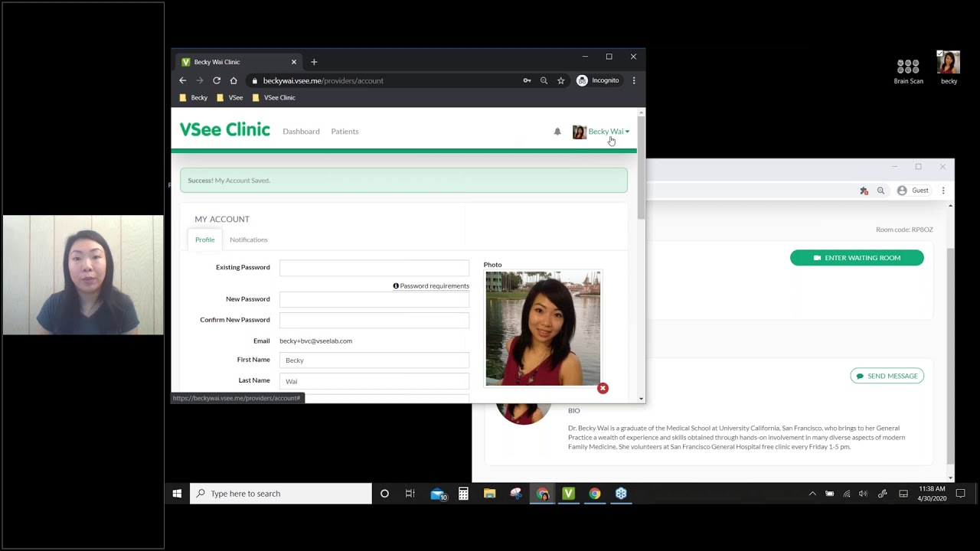980x551 pixels.
Task: Go back in Incognito browser
Action: [x=183, y=80]
